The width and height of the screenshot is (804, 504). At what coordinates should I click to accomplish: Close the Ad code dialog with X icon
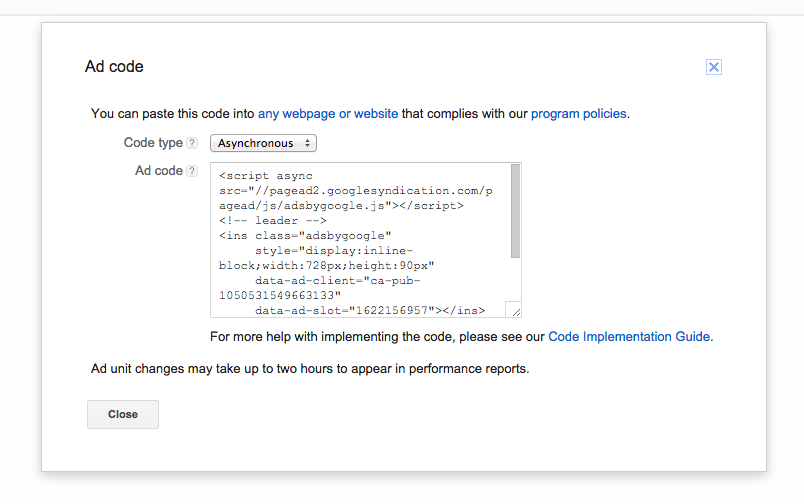coord(713,67)
